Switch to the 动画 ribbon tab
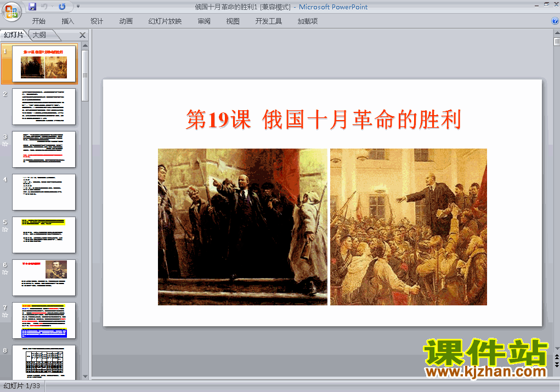Image resolution: width=560 pixels, height=392 pixels. 126,21
